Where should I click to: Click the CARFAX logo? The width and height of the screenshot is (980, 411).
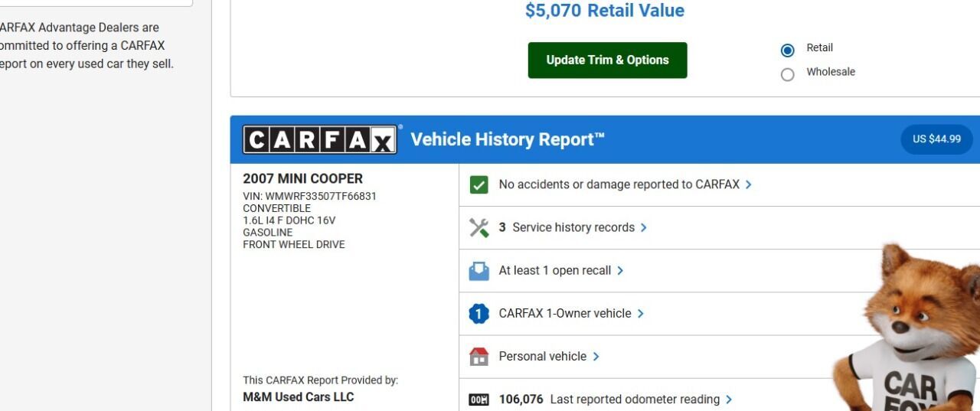(x=320, y=139)
